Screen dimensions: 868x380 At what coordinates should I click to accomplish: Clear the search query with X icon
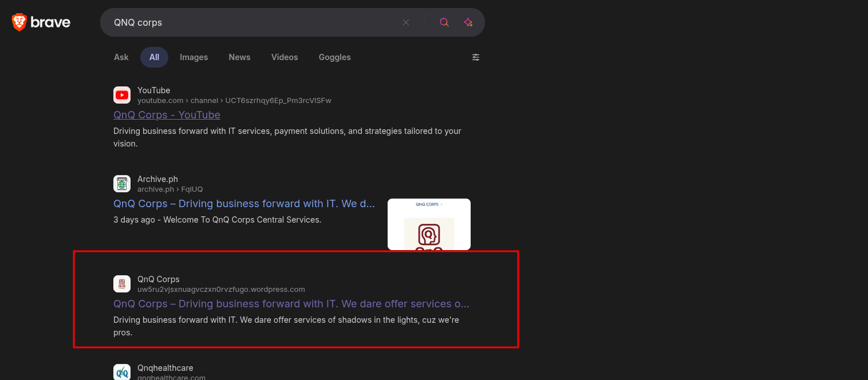[406, 22]
